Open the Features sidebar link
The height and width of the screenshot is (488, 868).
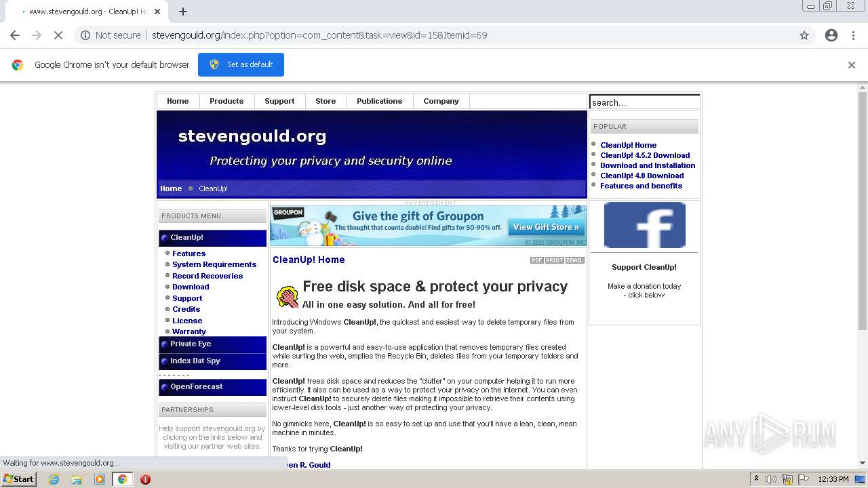tap(189, 253)
